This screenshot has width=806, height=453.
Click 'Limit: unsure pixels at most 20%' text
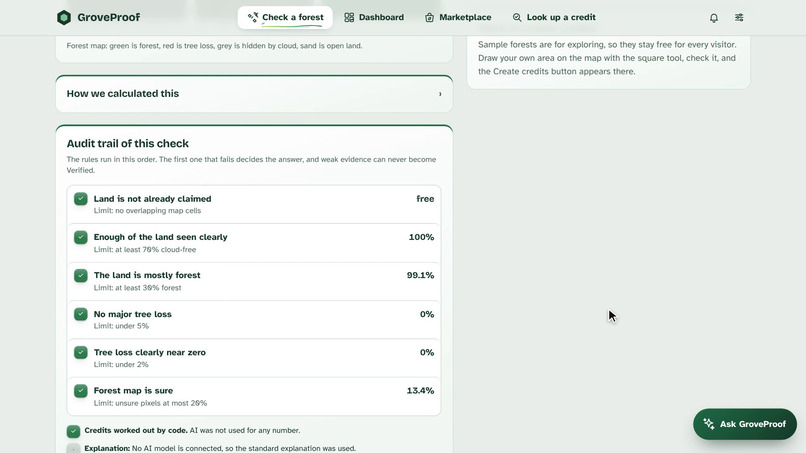150,403
